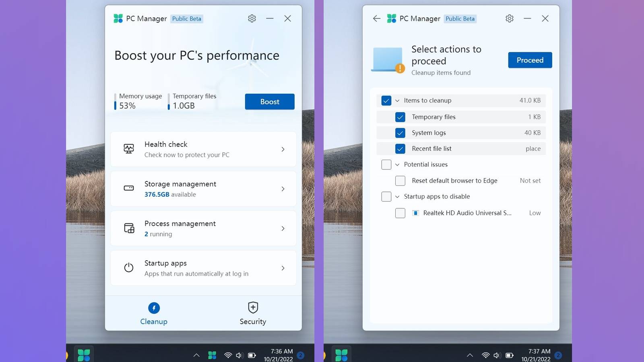Show hidden icons in left taskbar tray

(x=196, y=355)
